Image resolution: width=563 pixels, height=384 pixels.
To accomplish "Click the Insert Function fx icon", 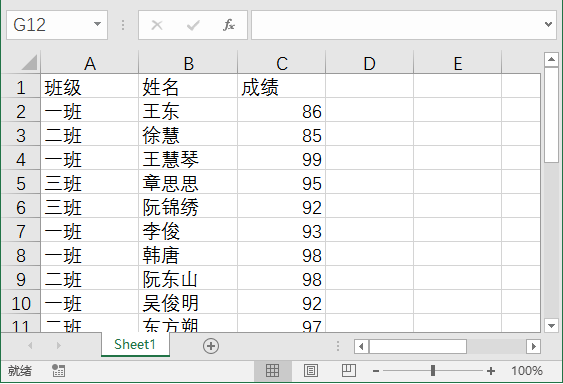I will click(229, 25).
